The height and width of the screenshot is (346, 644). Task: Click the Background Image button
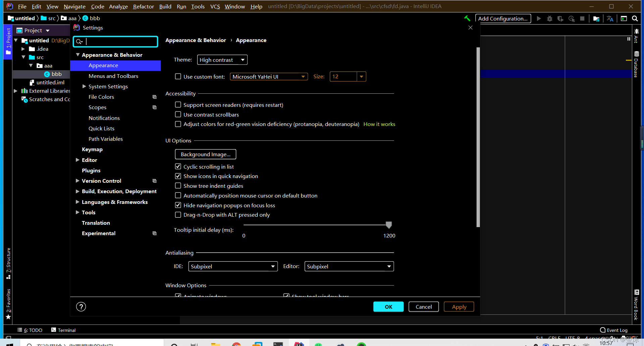click(x=205, y=154)
